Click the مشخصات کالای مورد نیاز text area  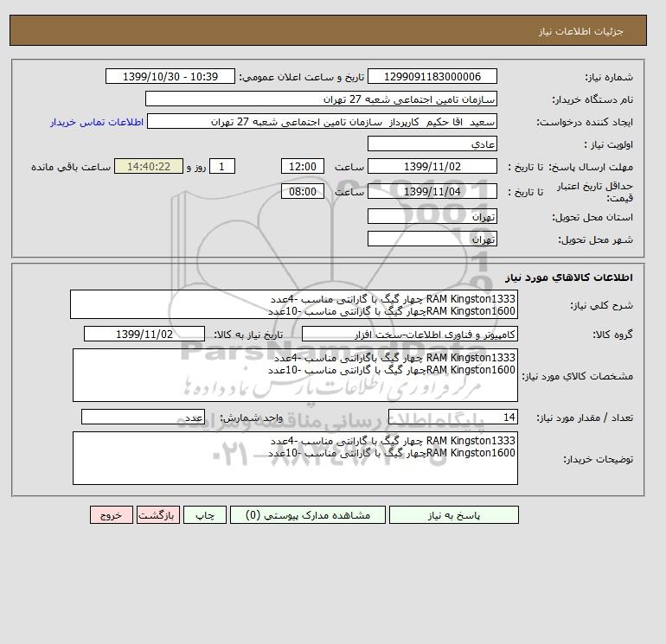pos(295,375)
